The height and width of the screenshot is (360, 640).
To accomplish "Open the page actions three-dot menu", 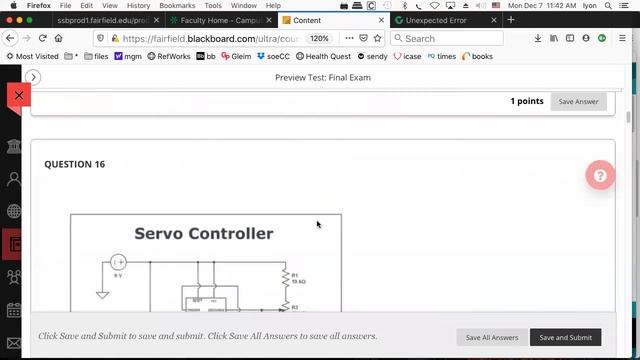I will click(x=349, y=38).
